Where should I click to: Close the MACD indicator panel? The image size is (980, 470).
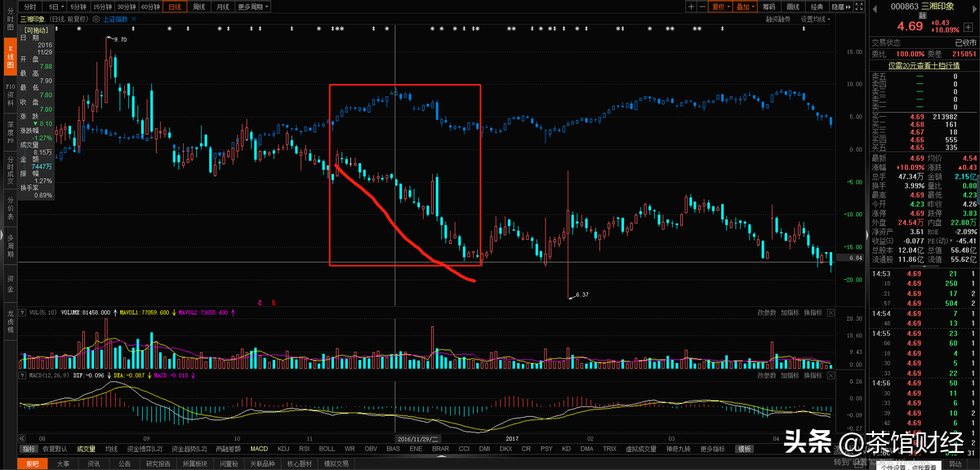coord(831,375)
